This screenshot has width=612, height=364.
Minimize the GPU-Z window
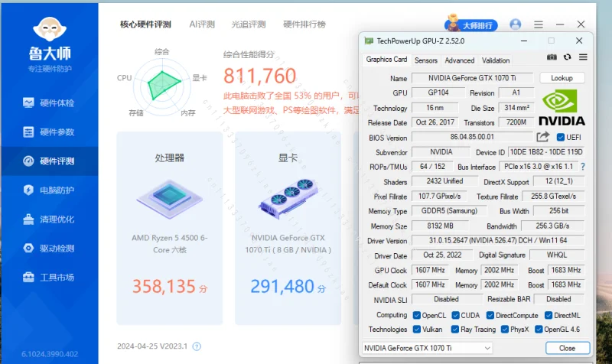[x=524, y=41]
